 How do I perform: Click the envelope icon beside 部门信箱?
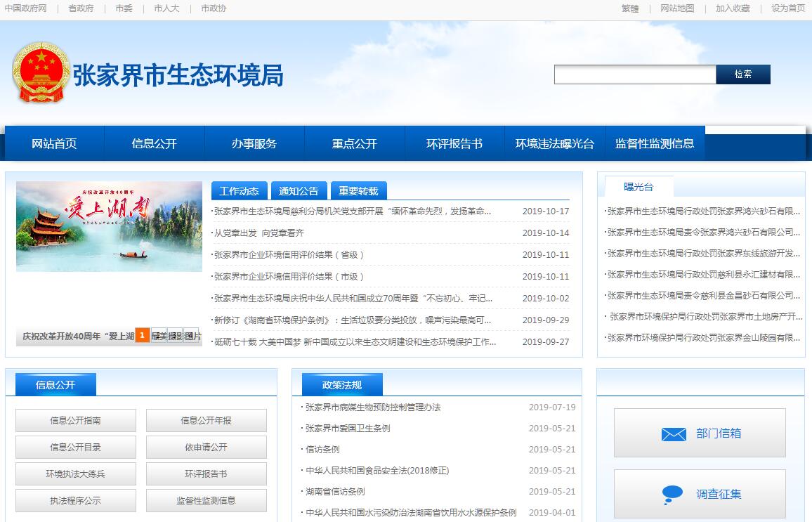(673, 434)
